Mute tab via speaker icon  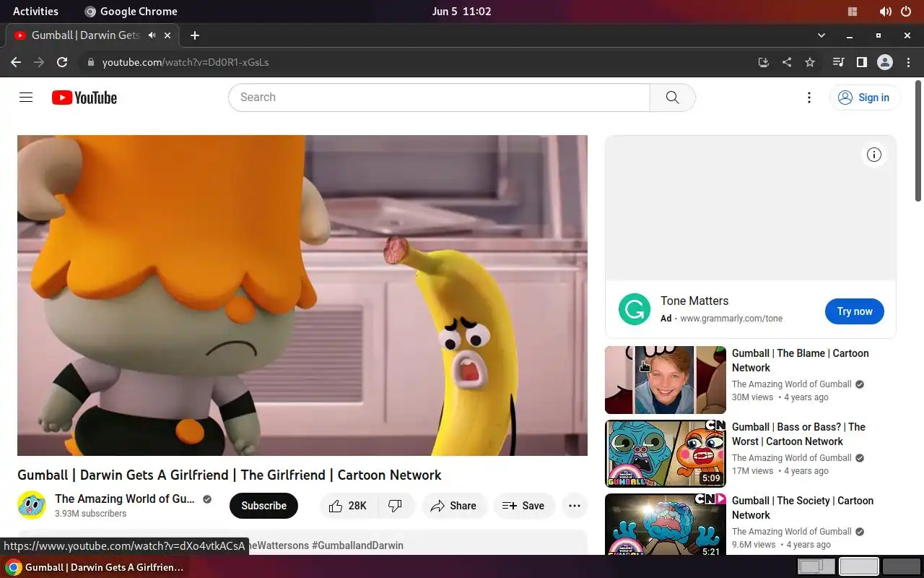152,35
